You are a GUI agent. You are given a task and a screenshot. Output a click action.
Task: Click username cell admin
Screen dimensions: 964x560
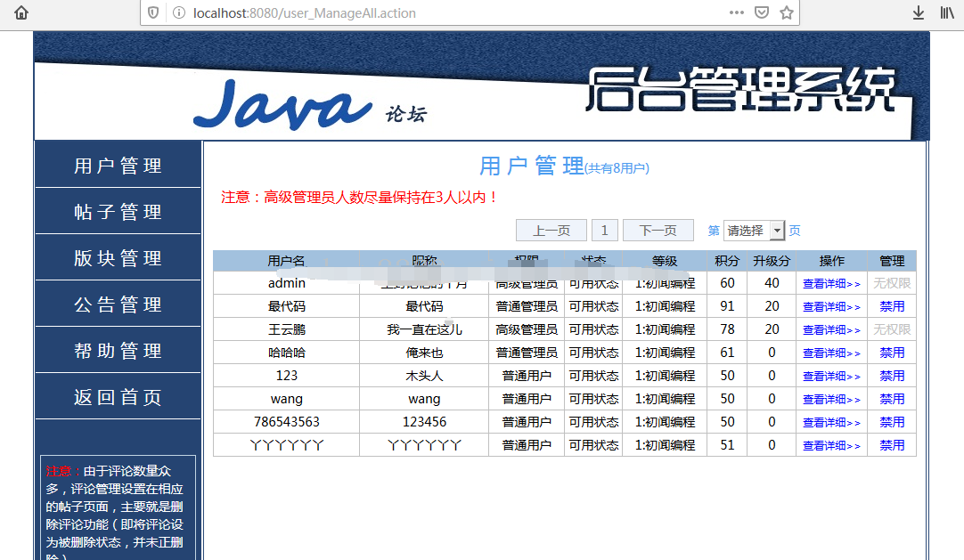tap(287, 283)
